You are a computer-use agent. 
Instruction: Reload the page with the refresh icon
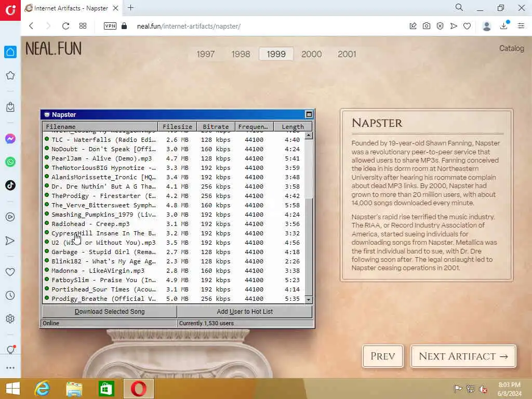tap(65, 26)
